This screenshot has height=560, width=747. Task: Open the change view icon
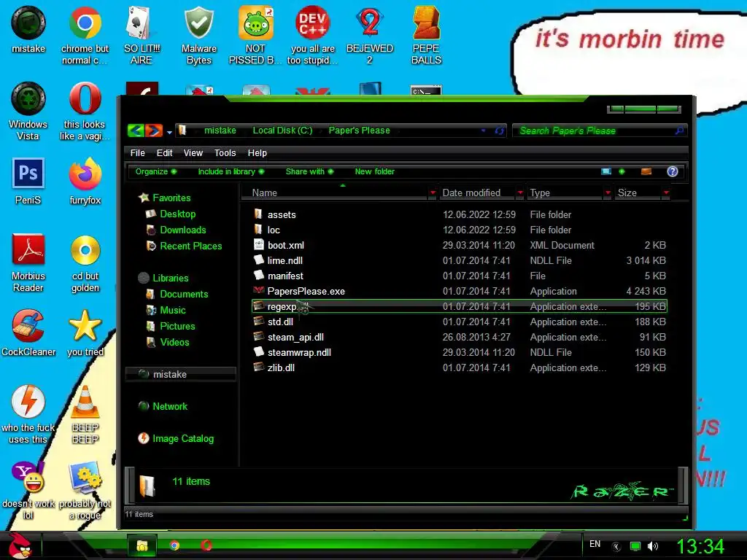[x=606, y=171]
